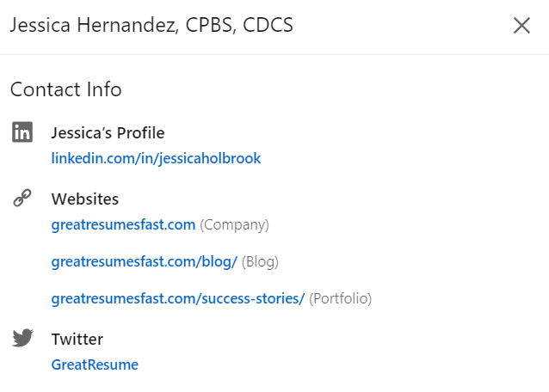Click the Contact Info heading
The height and width of the screenshot is (392, 549).
point(65,89)
